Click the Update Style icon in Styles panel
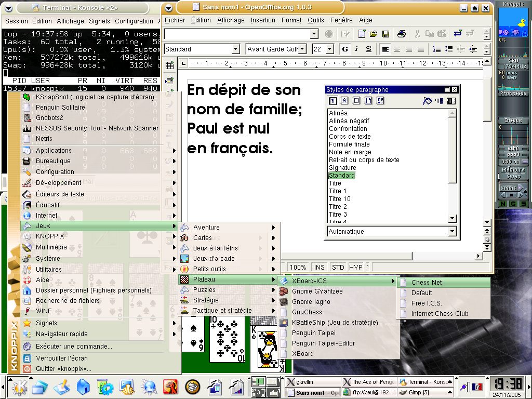 (451, 101)
